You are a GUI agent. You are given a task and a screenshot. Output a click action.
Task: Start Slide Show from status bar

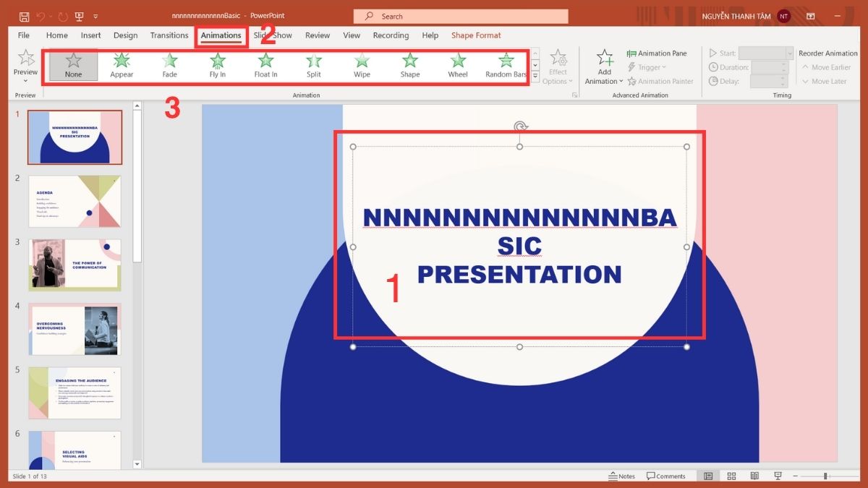777,476
